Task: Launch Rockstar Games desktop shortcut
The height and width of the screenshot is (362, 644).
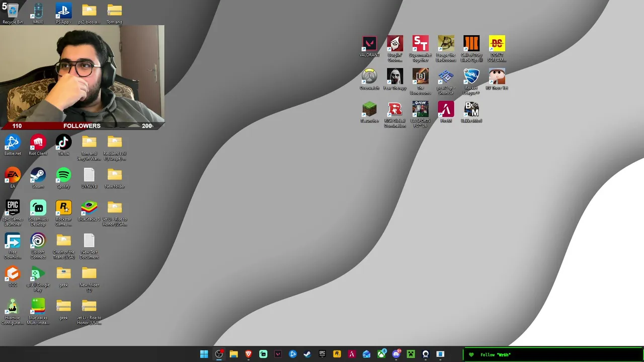Action: coord(63,213)
